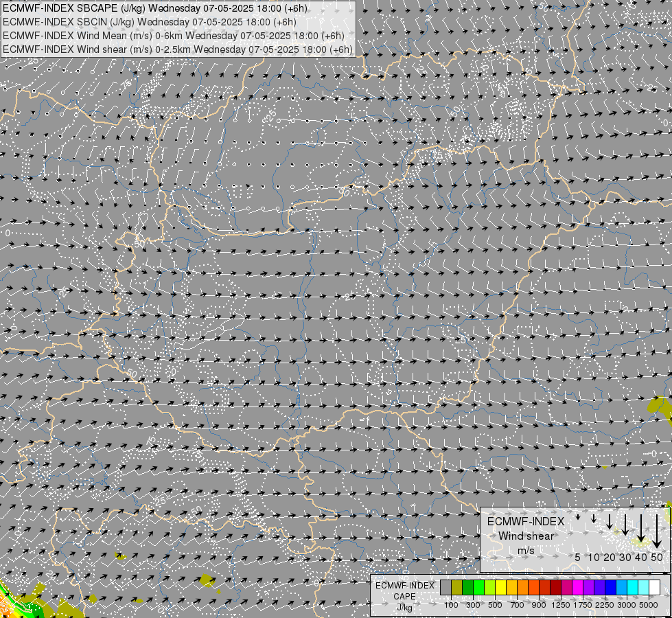Click the 900 label on the CAPE scale
The width and height of the screenshot is (672, 618).
point(539,605)
